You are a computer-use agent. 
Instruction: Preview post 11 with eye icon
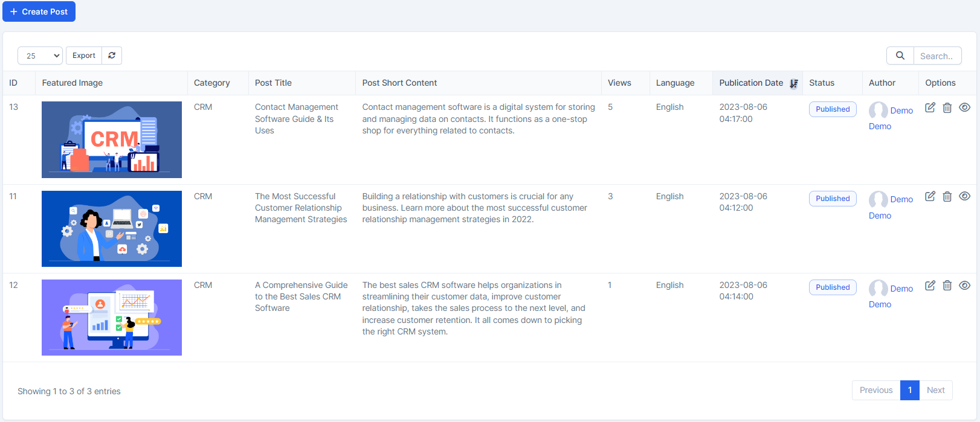point(964,196)
